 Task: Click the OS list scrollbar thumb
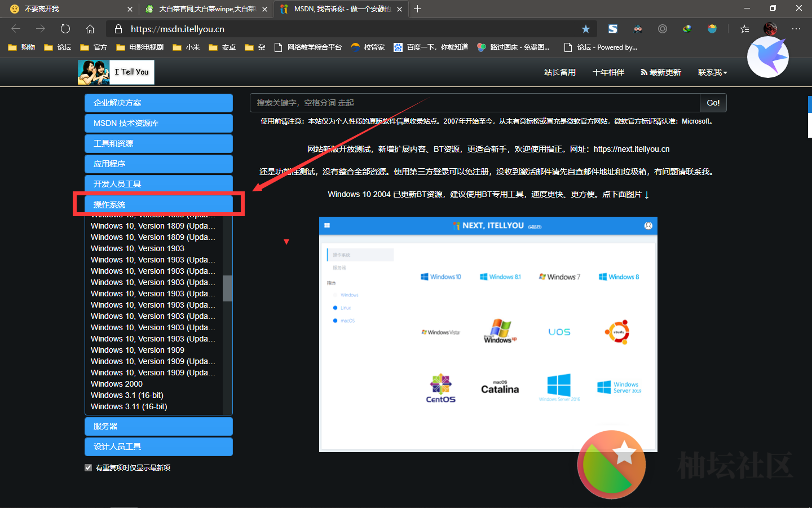coord(227,288)
